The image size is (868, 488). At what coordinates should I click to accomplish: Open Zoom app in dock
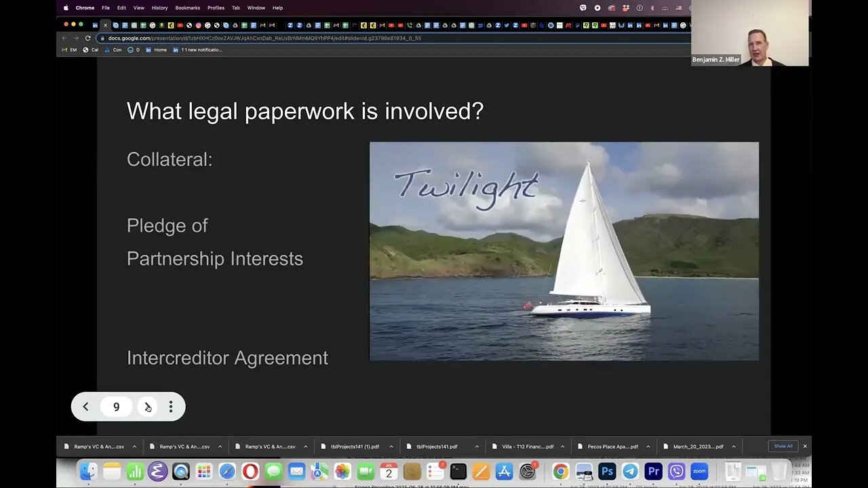(699, 471)
